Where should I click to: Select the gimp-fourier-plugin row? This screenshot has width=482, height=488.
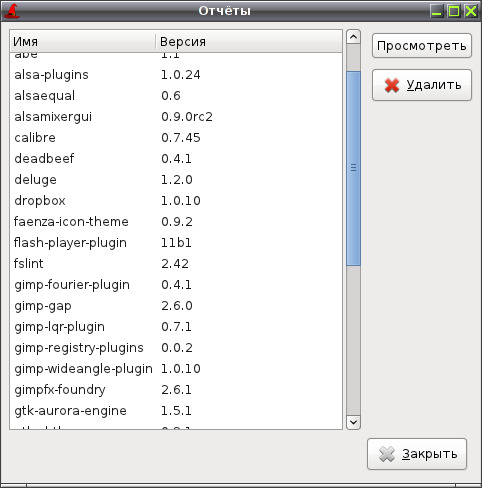176,285
